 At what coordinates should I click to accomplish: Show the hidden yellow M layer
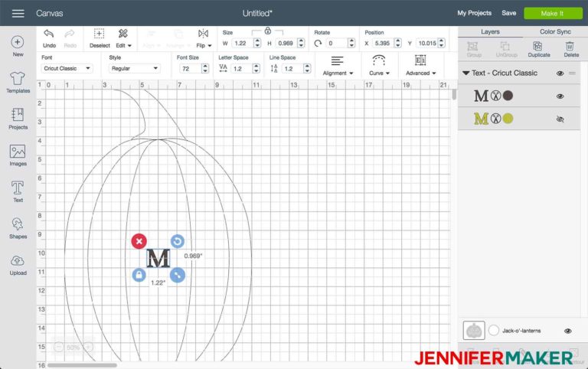560,119
